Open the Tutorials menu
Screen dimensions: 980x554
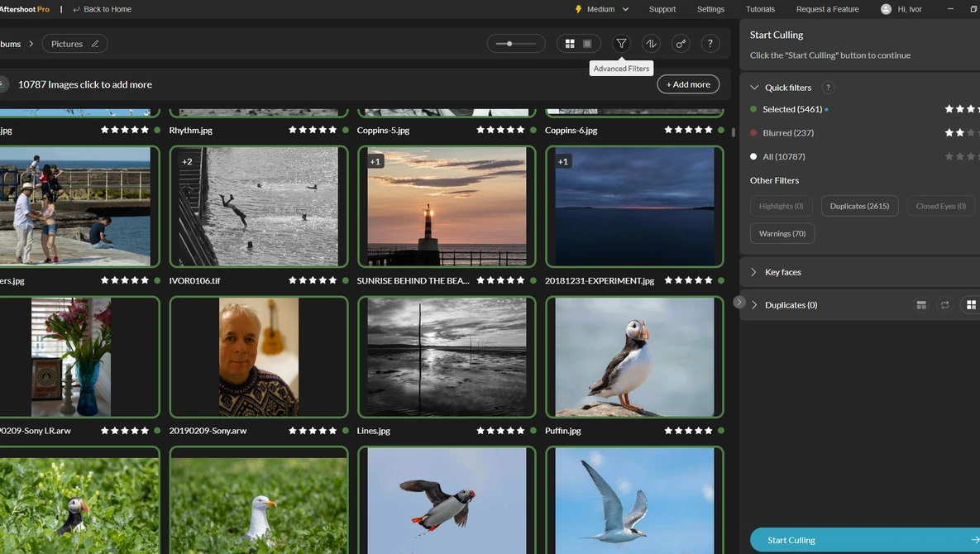[x=760, y=9]
